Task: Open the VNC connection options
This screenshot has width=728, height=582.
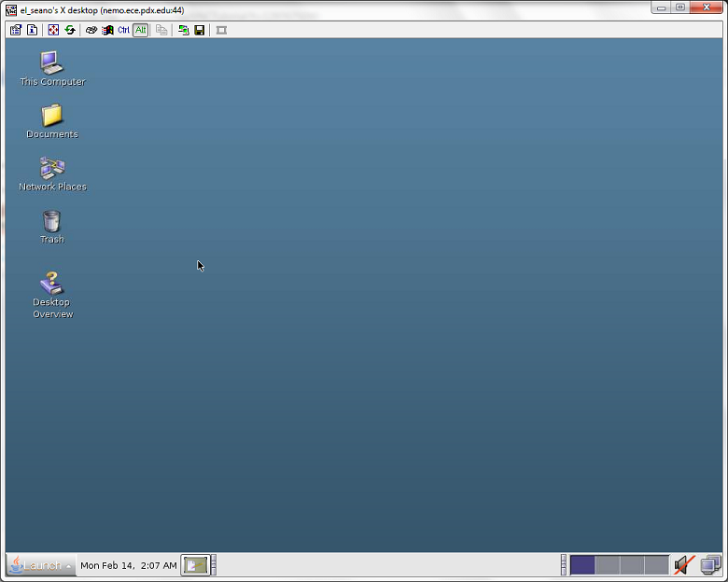Action: pyautogui.click(x=16, y=30)
